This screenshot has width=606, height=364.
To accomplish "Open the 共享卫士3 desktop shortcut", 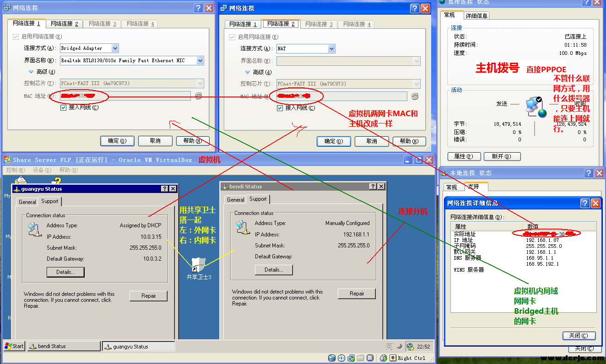I will (198, 268).
